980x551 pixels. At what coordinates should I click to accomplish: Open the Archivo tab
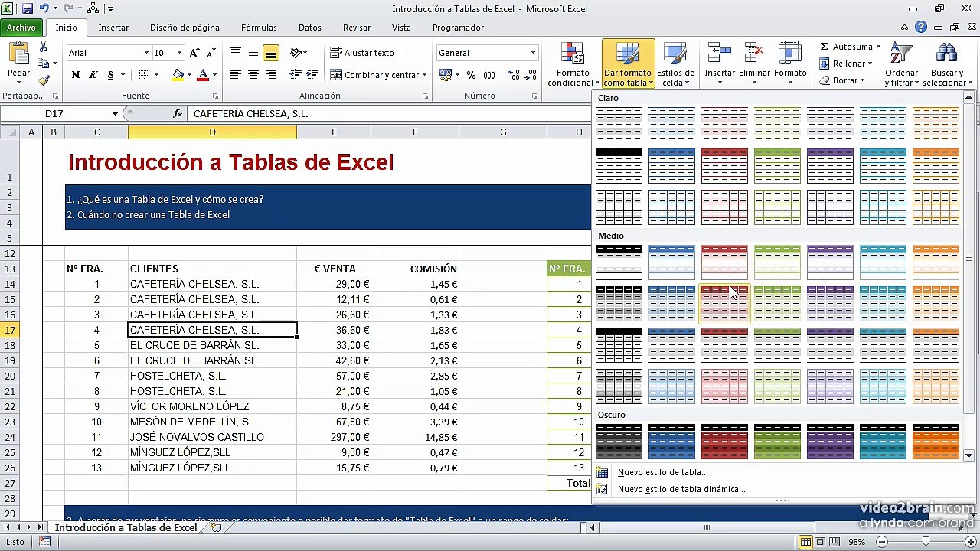21,28
